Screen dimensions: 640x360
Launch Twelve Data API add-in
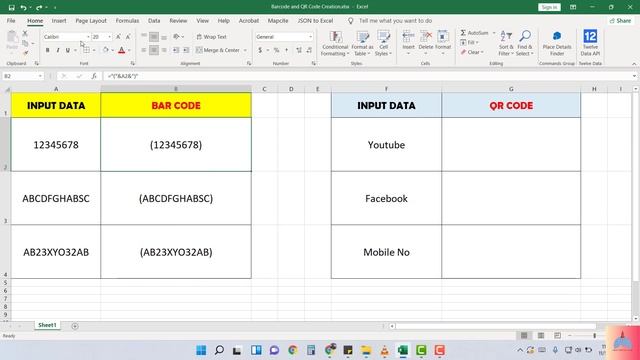(x=590, y=43)
